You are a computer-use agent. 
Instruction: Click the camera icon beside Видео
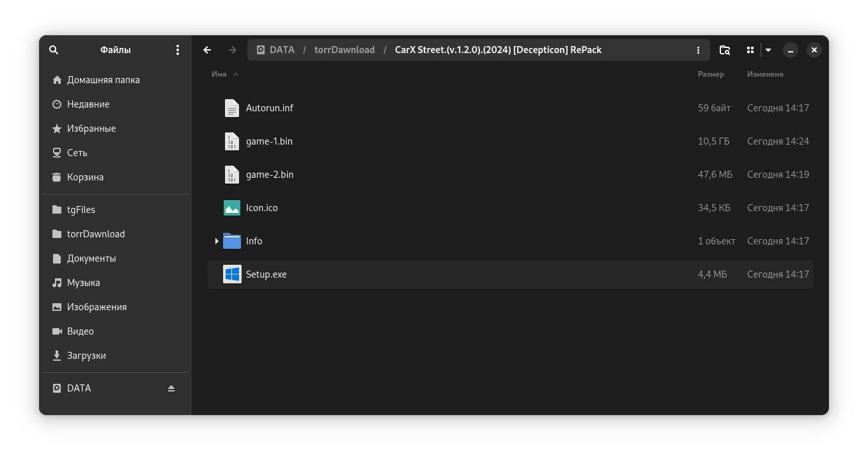point(57,331)
